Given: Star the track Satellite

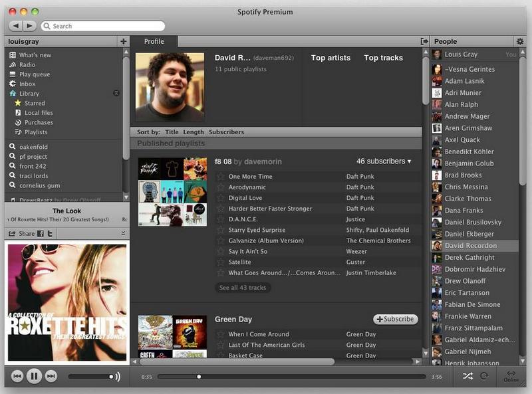Looking at the screenshot, I should click(x=221, y=262).
